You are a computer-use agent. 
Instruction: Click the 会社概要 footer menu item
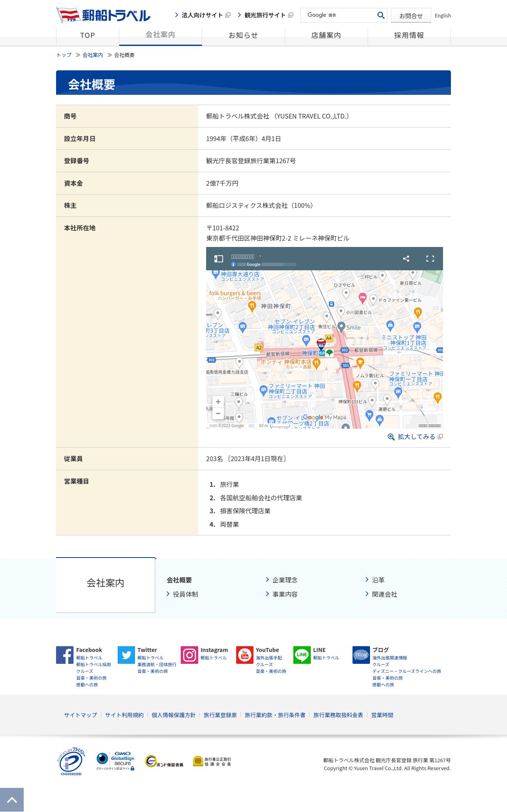179,580
